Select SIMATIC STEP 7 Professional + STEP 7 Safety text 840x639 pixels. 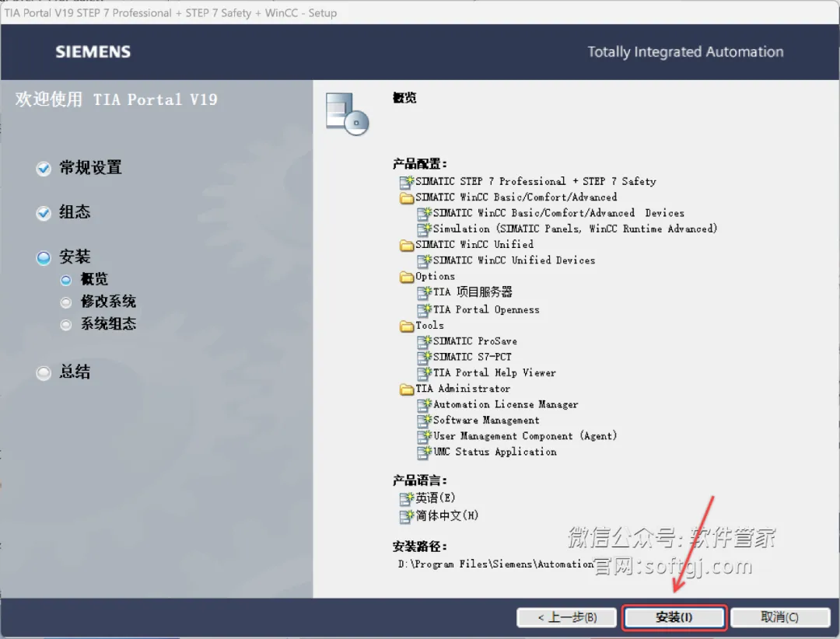click(x=536, y=182)
